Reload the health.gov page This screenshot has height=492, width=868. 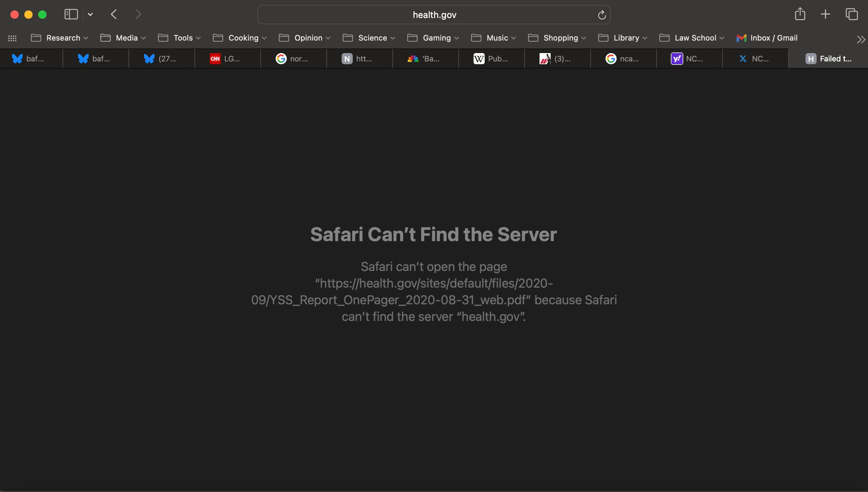click(x=602, y=15)
